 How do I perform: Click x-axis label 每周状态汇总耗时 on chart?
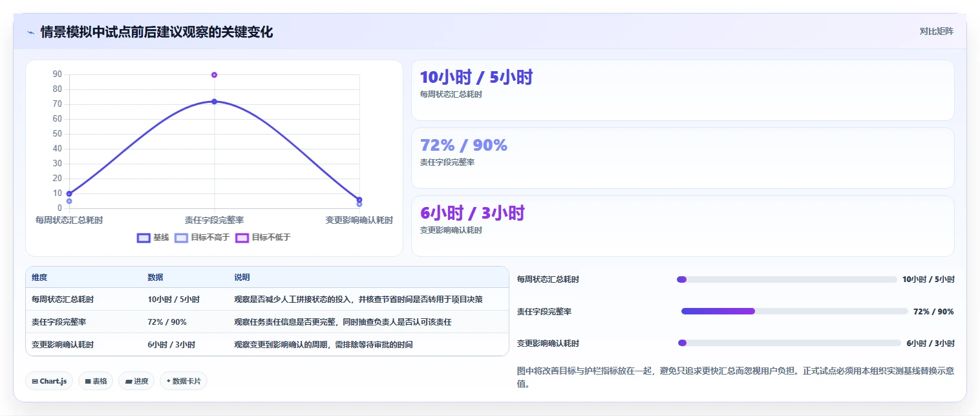tap(69, 221)
